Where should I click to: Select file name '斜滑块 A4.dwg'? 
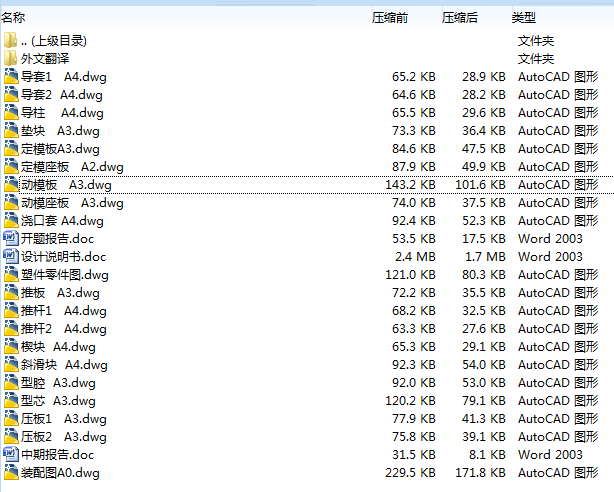[64, 365]
